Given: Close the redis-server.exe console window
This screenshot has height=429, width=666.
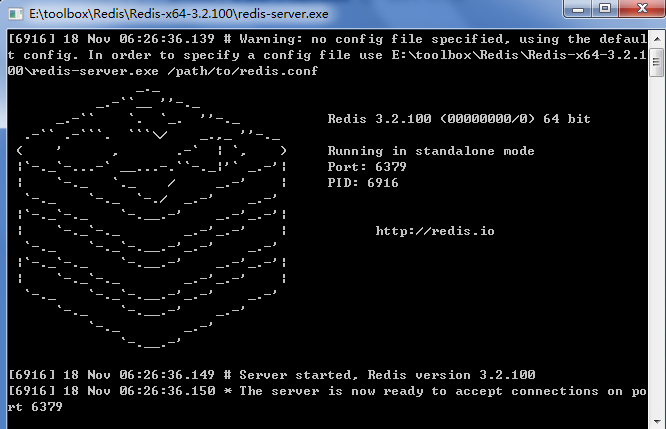Looking at the screenshot, I should pos(642,8).
